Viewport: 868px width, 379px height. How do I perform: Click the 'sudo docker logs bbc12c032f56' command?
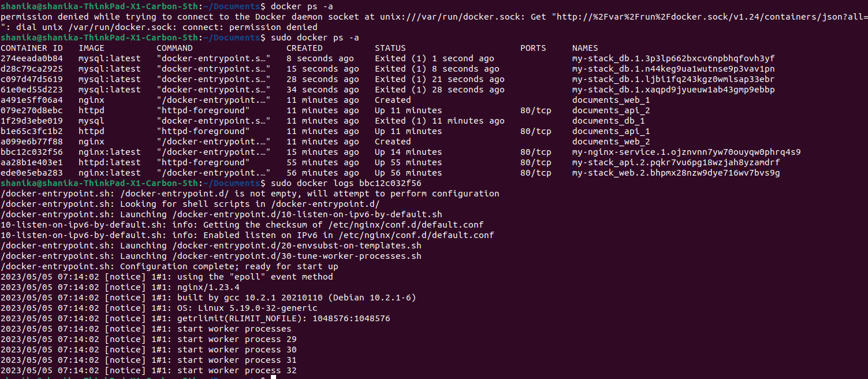343,183
